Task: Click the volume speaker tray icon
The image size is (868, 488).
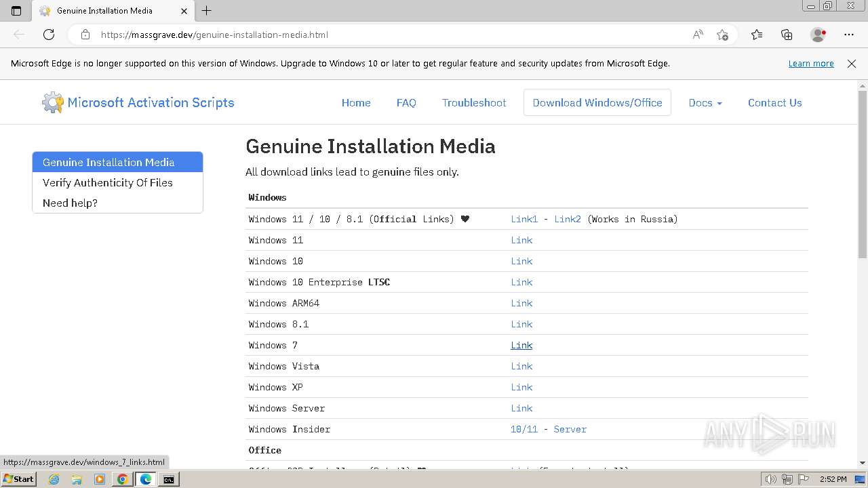Action: click(770, 479)
